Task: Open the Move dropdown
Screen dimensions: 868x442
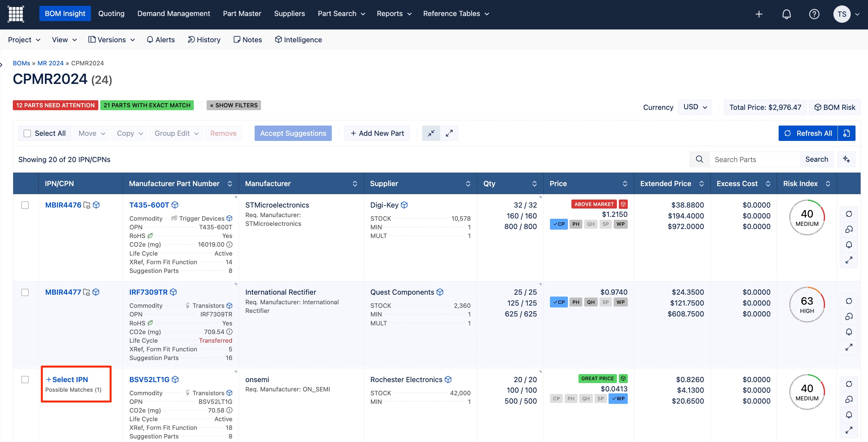Action: [x=92, y=134]
